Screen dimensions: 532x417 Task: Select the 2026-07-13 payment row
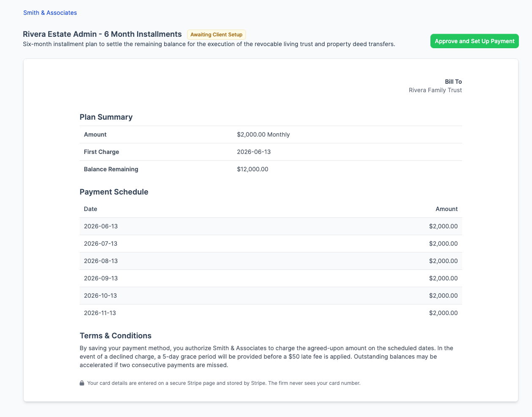pos(271,244)
